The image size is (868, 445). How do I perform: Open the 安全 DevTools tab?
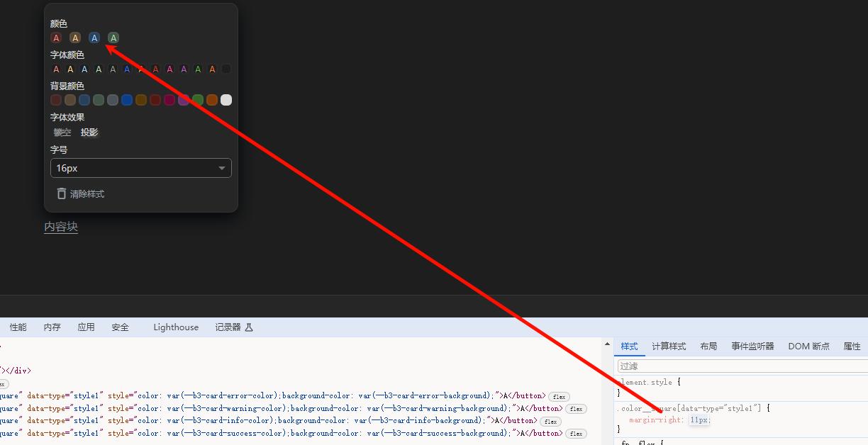click(x=121, y=327)
